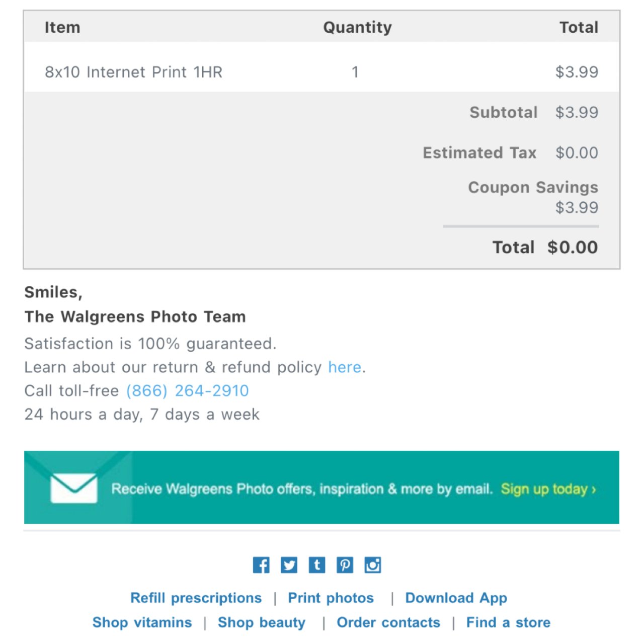Image resolution: width=644 pixels, height=644 pixels.
Task: Open the Refill prescriptions link
Action: (x=196, y=598)
